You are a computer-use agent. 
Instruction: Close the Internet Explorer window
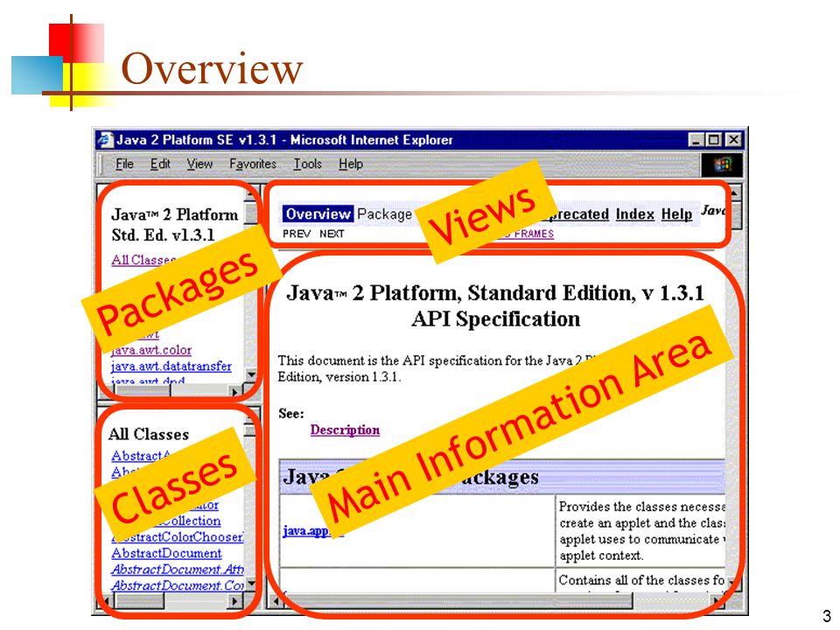pos(733,140)
